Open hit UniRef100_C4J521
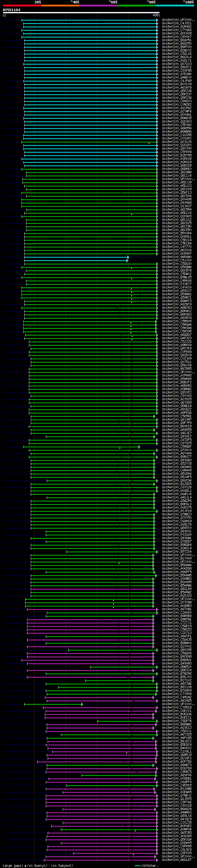The width and height of the screenshot is (197, 868). (x=177, y=23)
